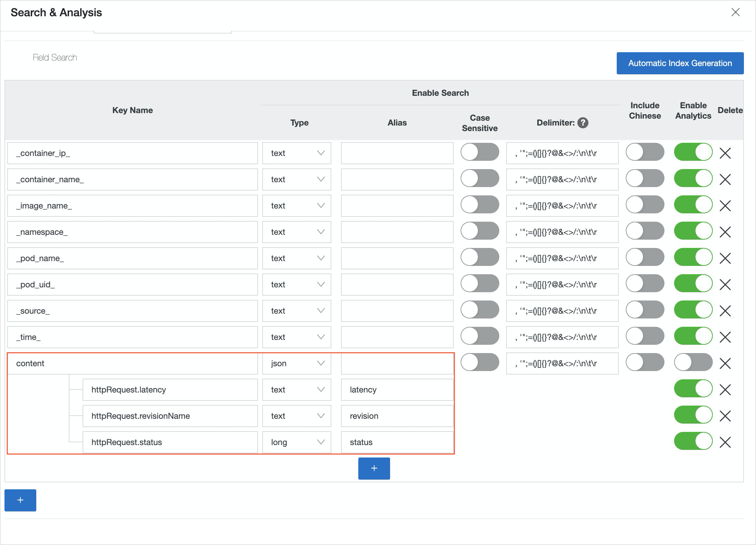Image resolution: width=756 pixels, height=545 pixels.
Task: Toggle Include Chinese for _source_
Action: click(x=645, y=310)
